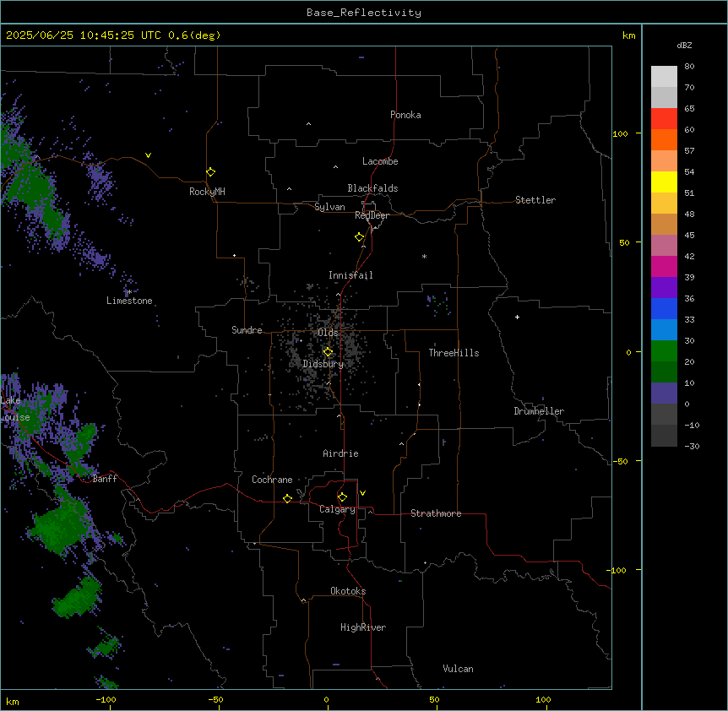Pick the -30 to -10 dBZ darkest gray swatch
728x711 pixels.
coord(664,436)
